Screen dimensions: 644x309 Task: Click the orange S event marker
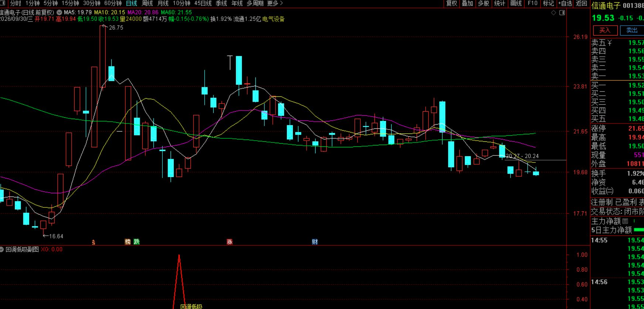(x=93, y=242)
